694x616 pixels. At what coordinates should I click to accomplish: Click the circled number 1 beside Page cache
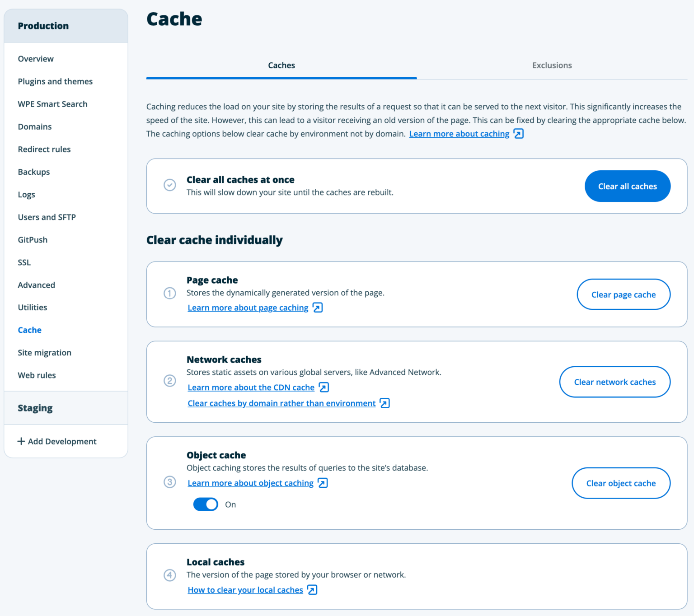(169, 293)
